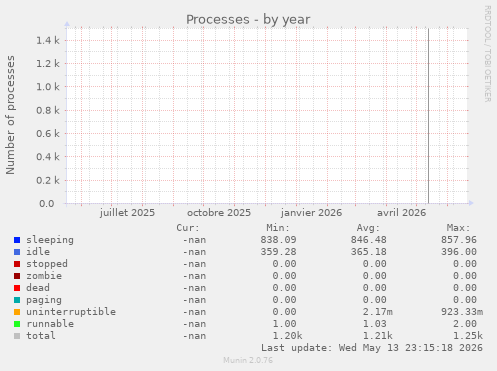The width and height of the screenshot is (497, 371).
Task: Click the idle legend color swatch
Action: point(17,252)
